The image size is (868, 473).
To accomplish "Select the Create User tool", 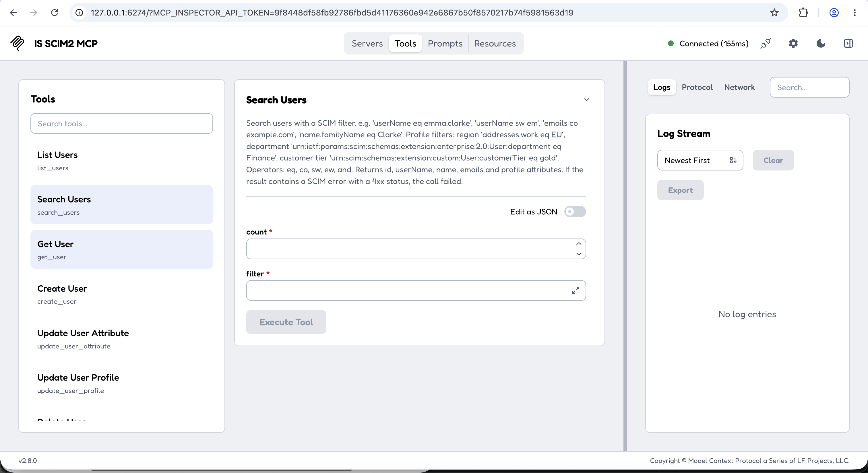I will (x=122, y=294).
